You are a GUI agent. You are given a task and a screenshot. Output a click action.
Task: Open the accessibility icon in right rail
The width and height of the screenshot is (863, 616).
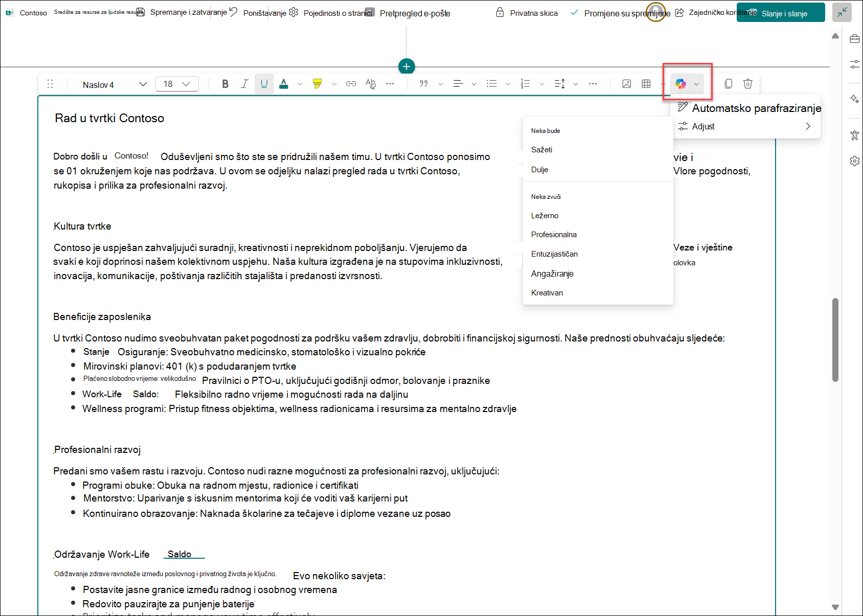(854, 135)
